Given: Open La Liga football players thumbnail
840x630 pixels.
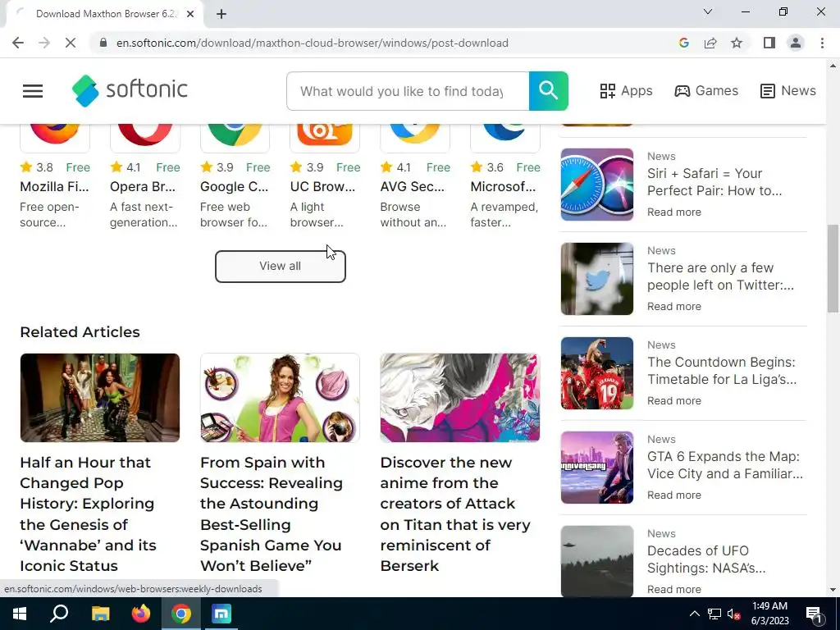Looking at the screenshot, I should point(597,373).
